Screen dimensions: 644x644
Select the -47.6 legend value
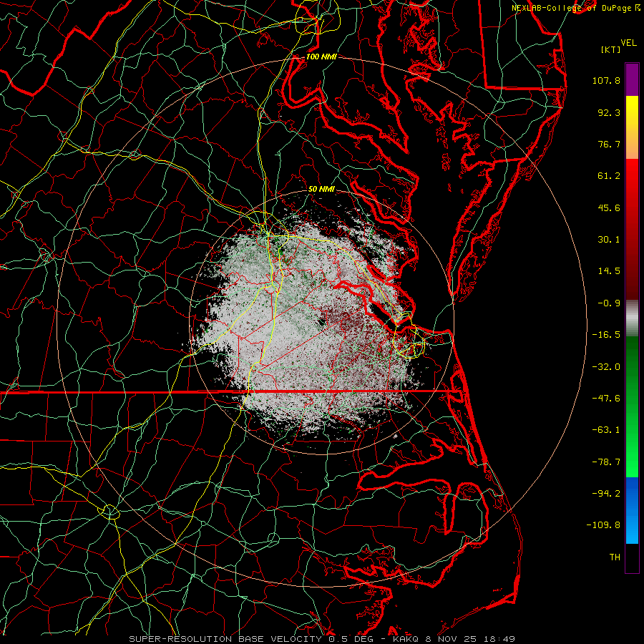pyautogui.click(x=606, y=399)
